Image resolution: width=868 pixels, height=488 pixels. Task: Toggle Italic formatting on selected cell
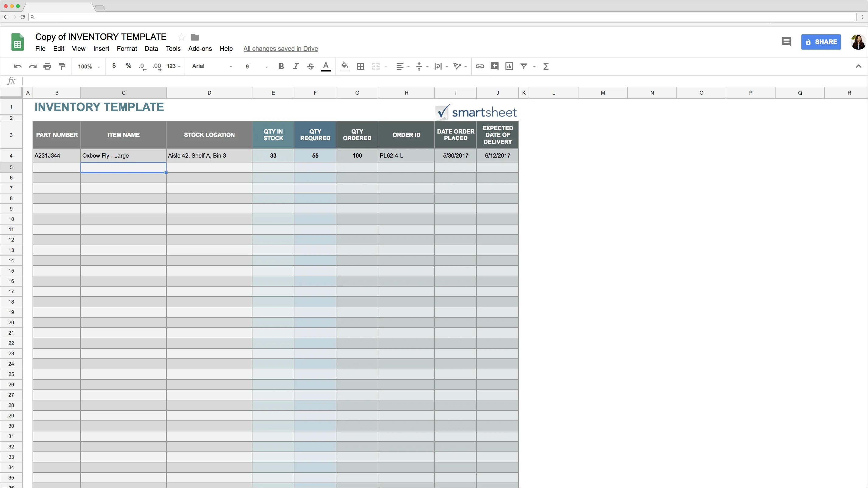295,66
